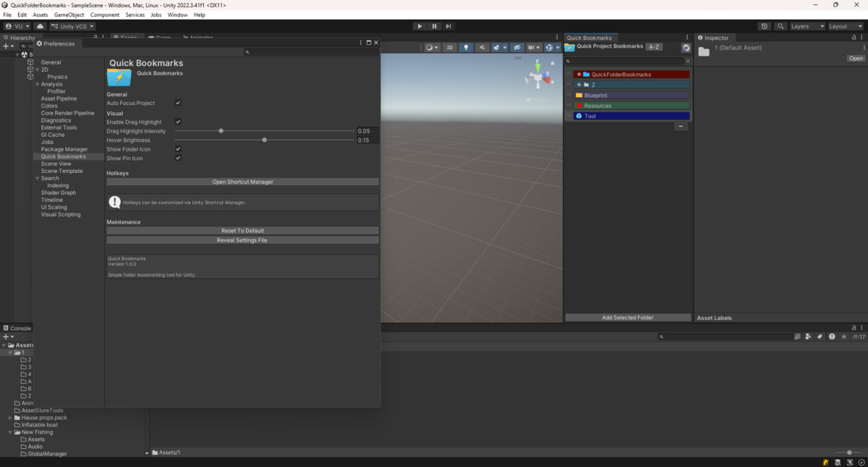
Task: Toggle scene lighting bulb icon
Action: tap(466, 48)
